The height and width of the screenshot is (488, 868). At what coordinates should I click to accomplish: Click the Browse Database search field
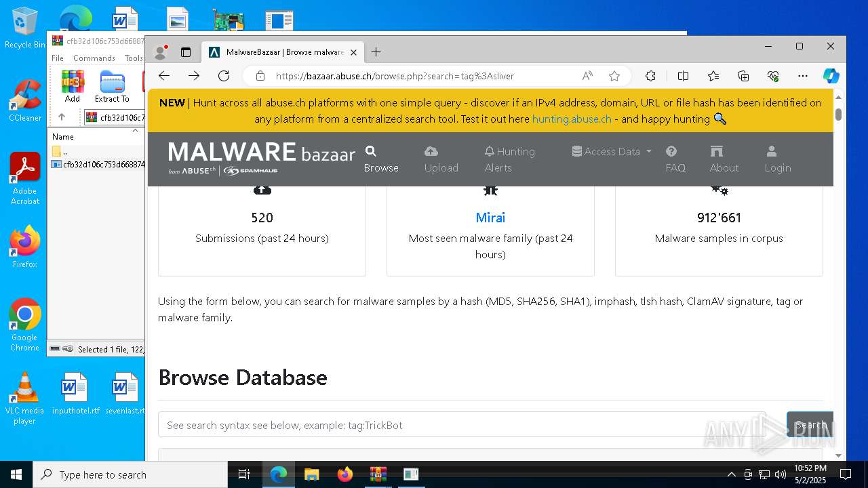pos(462,425)
